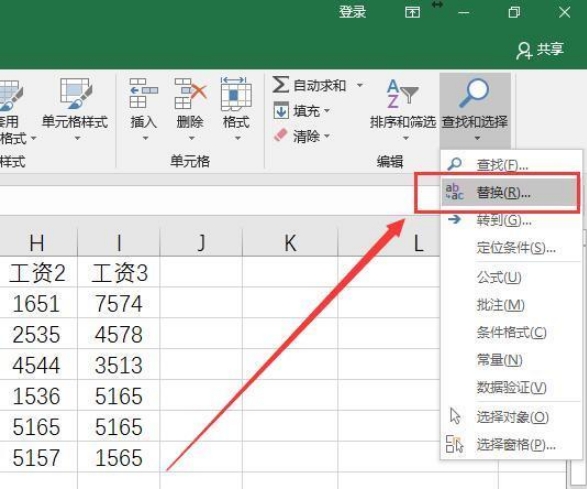This screenshot has width=587, height=490.
Task: Select 数据验证(V) menu entry
Action: point(511,387)
